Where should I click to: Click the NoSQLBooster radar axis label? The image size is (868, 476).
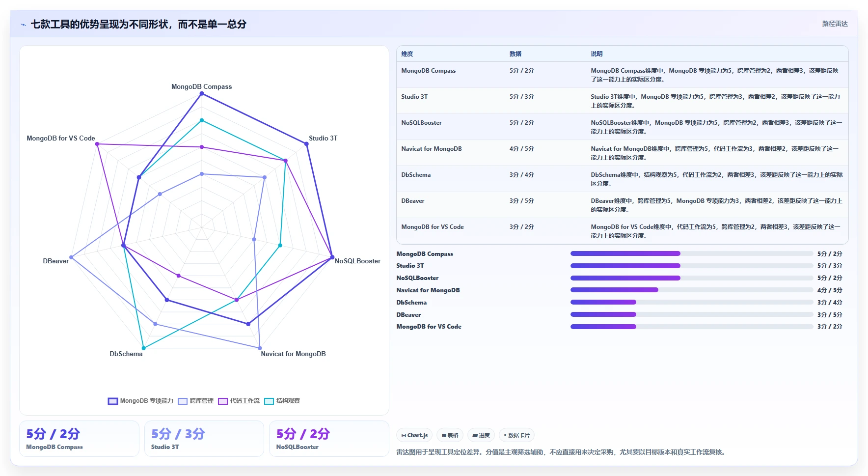point(357,261)
